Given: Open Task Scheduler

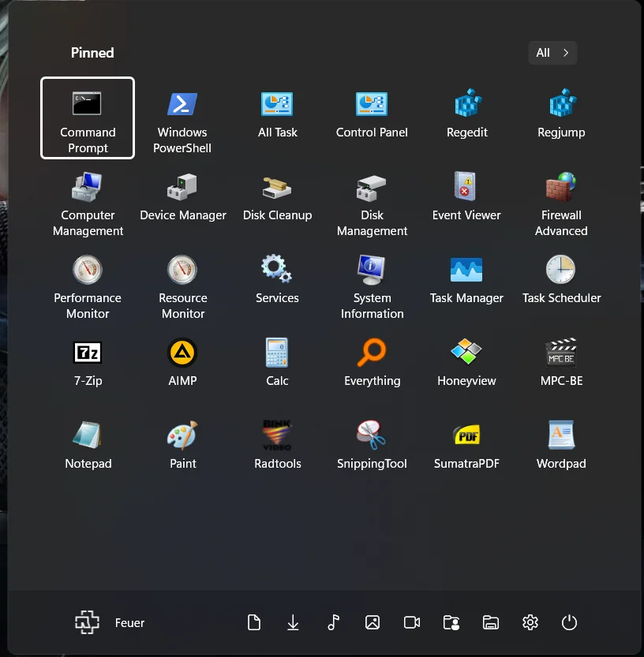Looking at the screenshot, I should click(x=561, y=284).
